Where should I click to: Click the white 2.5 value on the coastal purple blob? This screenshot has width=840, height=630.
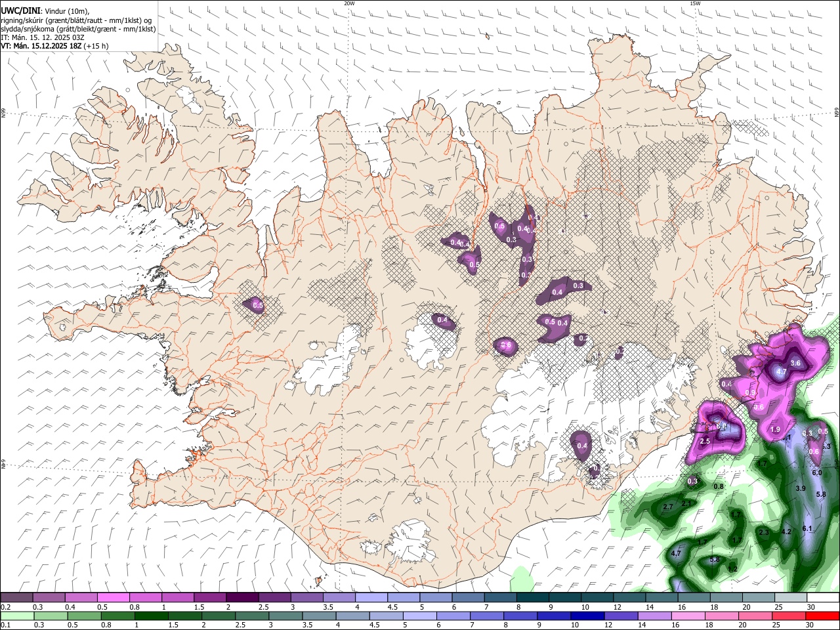tap(705, 442)
